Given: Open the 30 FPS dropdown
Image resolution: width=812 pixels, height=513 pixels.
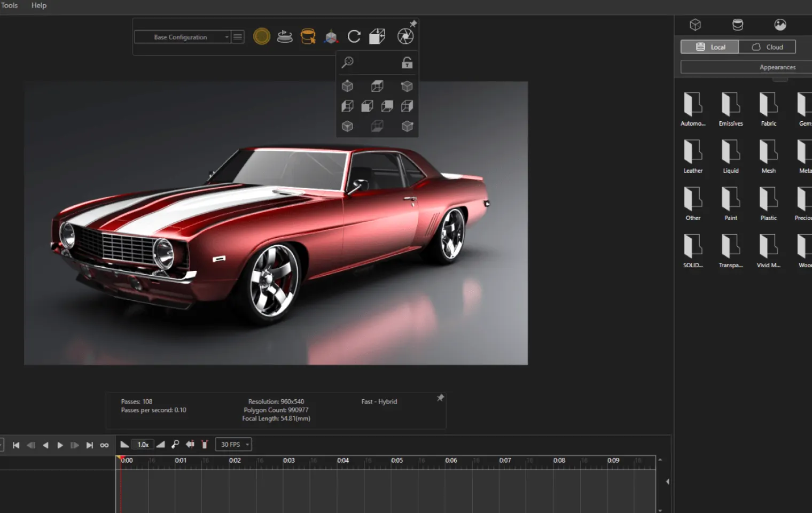Looking at the screenshot, I should tap(233, 445).
